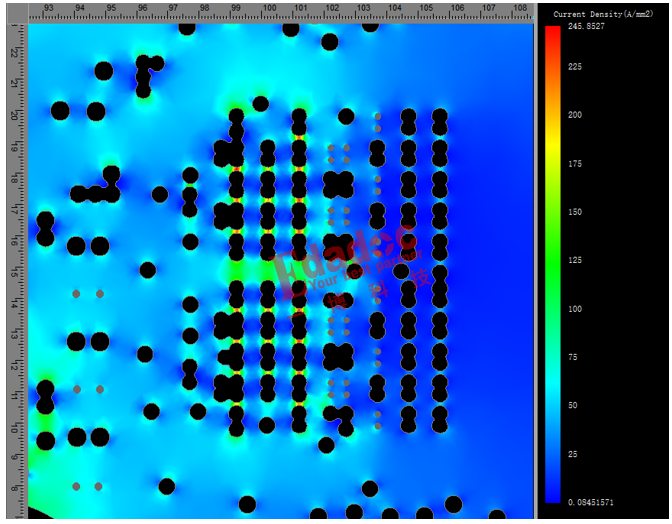Click the 175 legend tick label
The width and height of the screenshot is (672, 524).
pyautogui.click(x=574, y=163)
